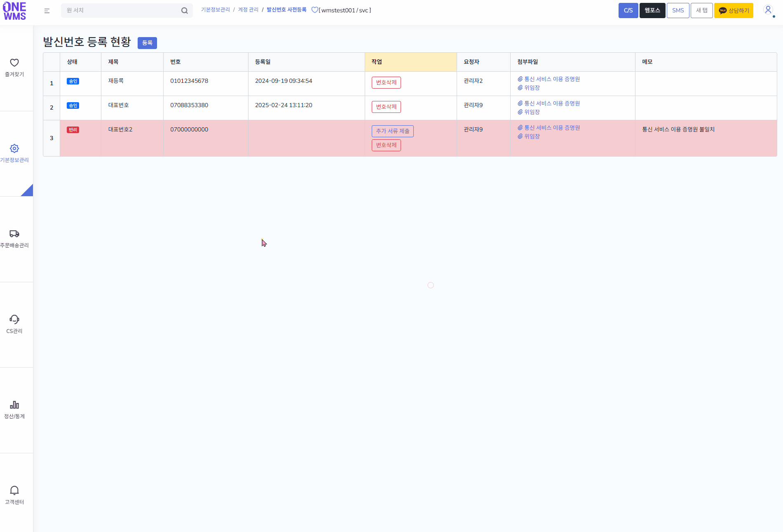Click the 등록일 column header

click(x=306, y=62)
